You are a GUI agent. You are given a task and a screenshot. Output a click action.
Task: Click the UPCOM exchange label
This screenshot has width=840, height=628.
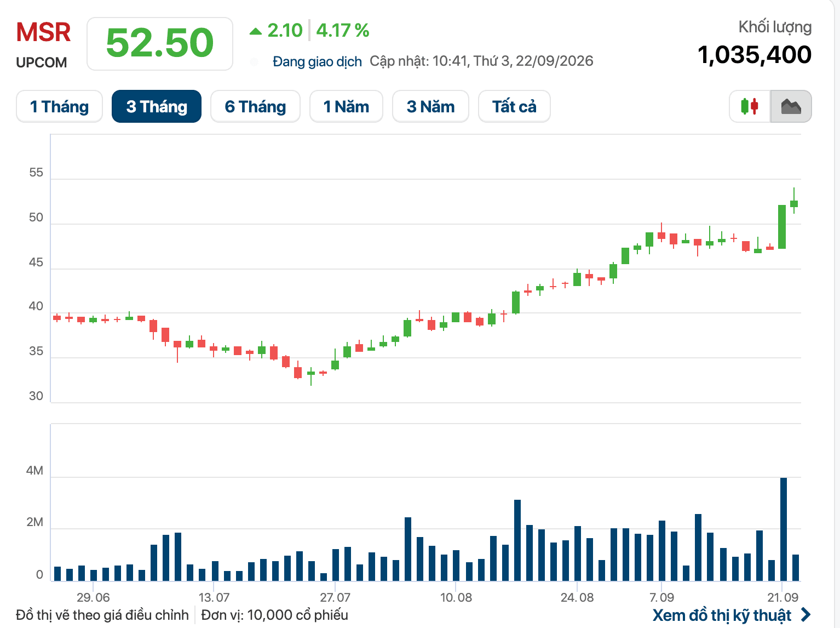[x=42, y=63]
